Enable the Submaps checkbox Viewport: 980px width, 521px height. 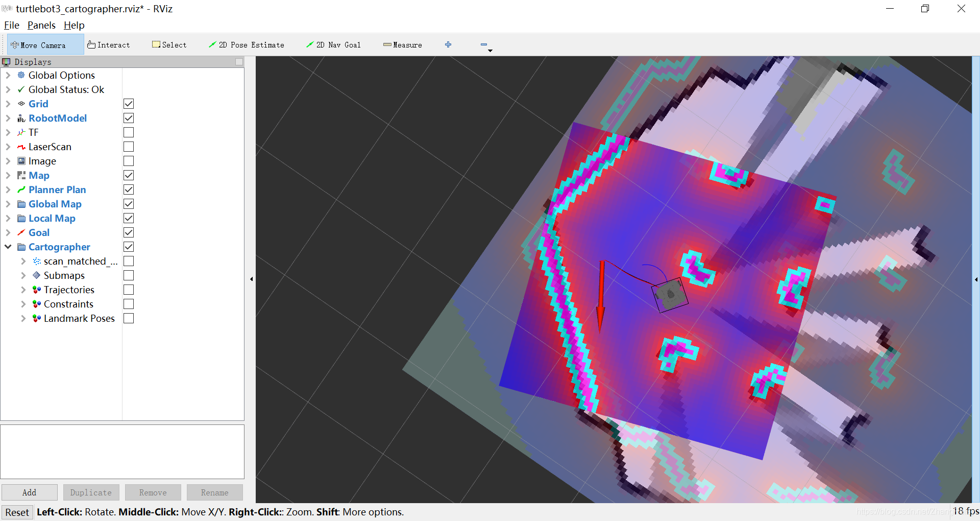129,275
